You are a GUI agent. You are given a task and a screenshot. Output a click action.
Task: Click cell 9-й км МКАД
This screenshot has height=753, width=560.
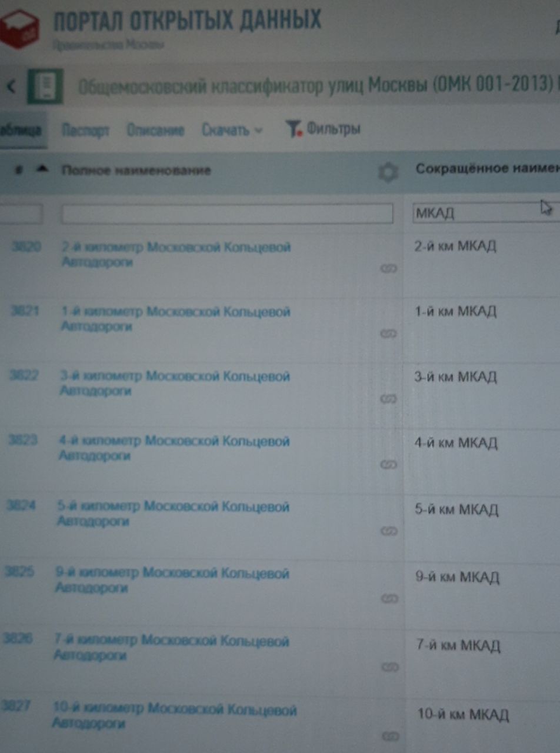pos(458,577)
